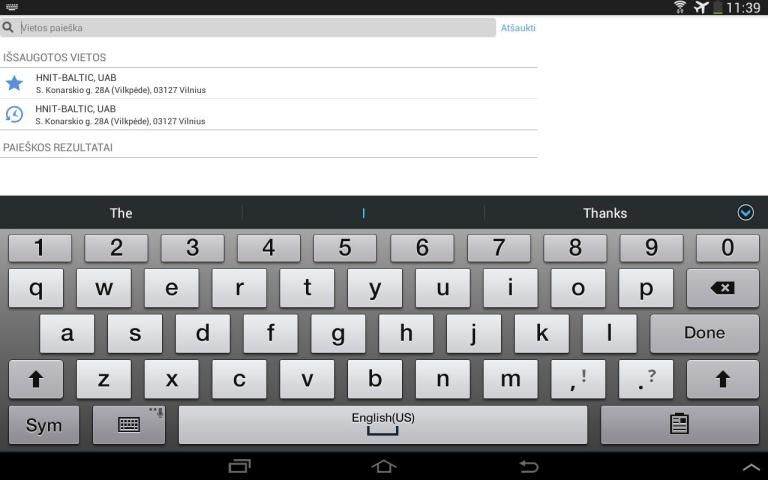The height and width of the screenshot is (480, 768).
Task: Expand the bottom-right navigation bar chevron
Action: pyautogui.click(x=752, y=468)
